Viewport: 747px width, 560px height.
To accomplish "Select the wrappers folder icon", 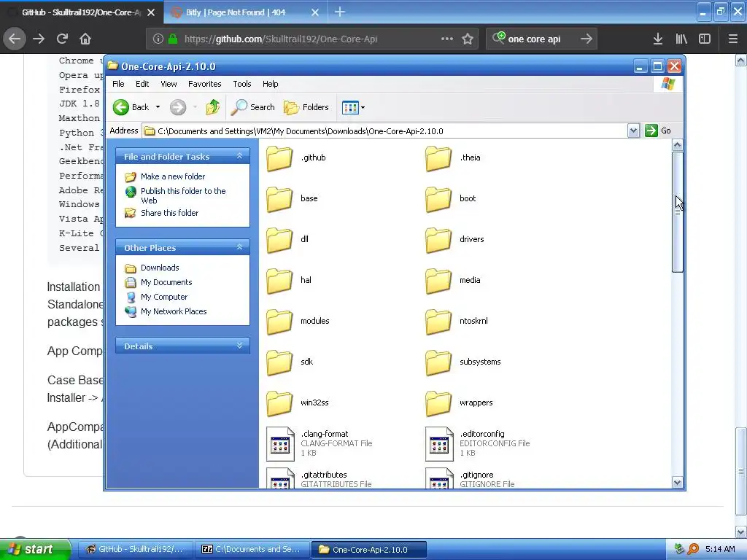I will coord(438,404).
